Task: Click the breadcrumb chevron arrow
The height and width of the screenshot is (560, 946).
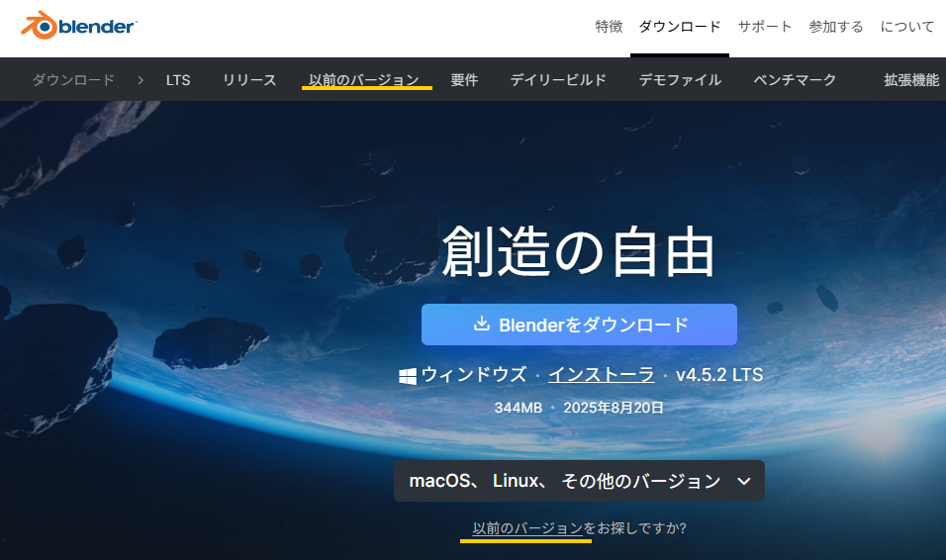Action: 141,80
